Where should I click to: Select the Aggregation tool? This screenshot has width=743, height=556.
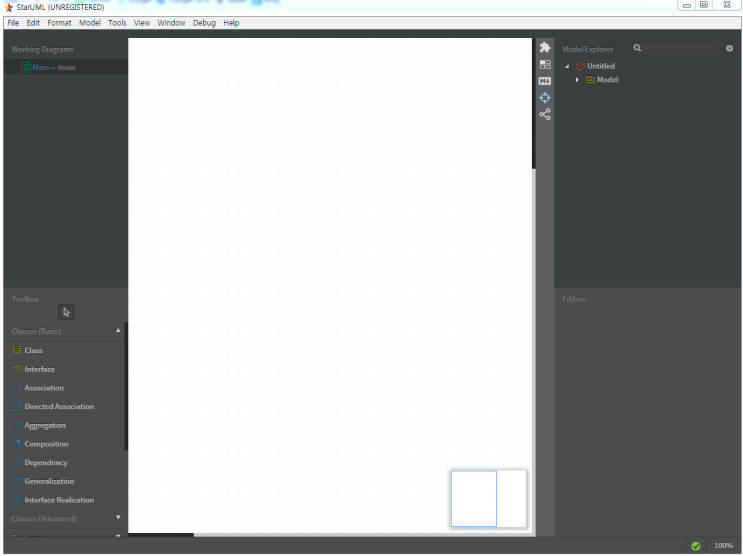point(45,425)
